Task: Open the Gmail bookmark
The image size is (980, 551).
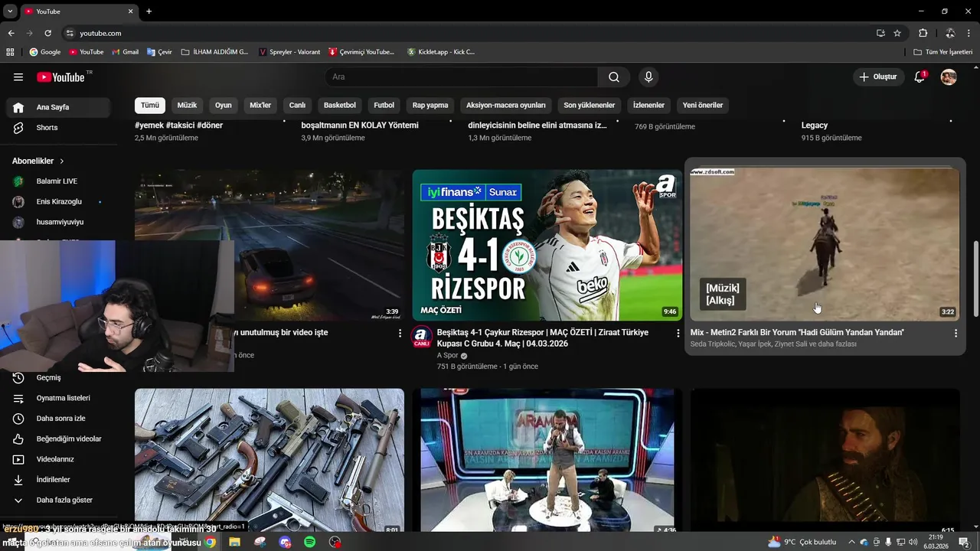Action: 126,52
